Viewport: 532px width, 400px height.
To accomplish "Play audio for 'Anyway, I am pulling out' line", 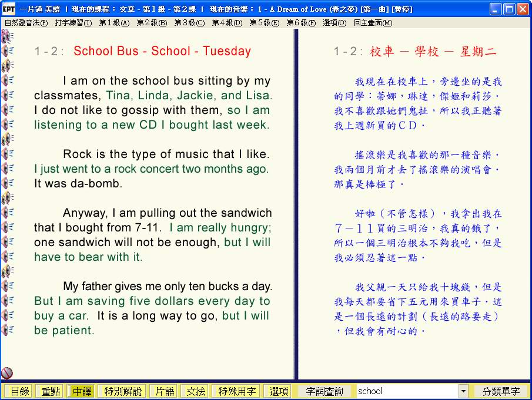I will (7, 213).
